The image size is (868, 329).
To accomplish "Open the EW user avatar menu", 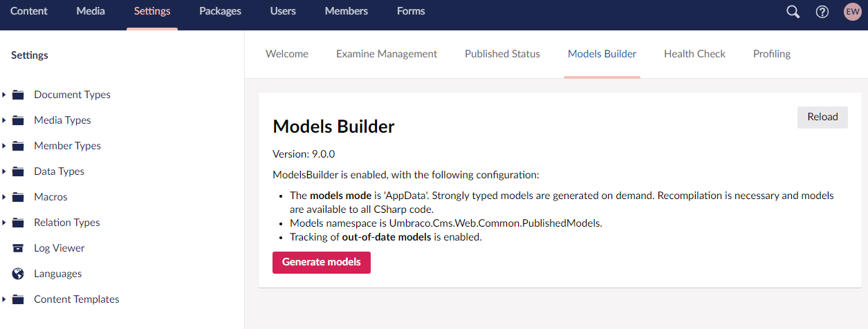I will 852,12.
